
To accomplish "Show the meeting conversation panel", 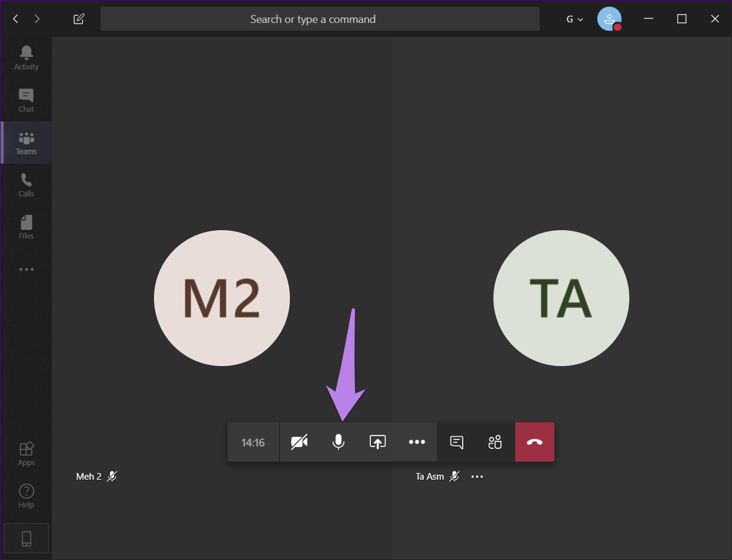I will coord(457,442).
